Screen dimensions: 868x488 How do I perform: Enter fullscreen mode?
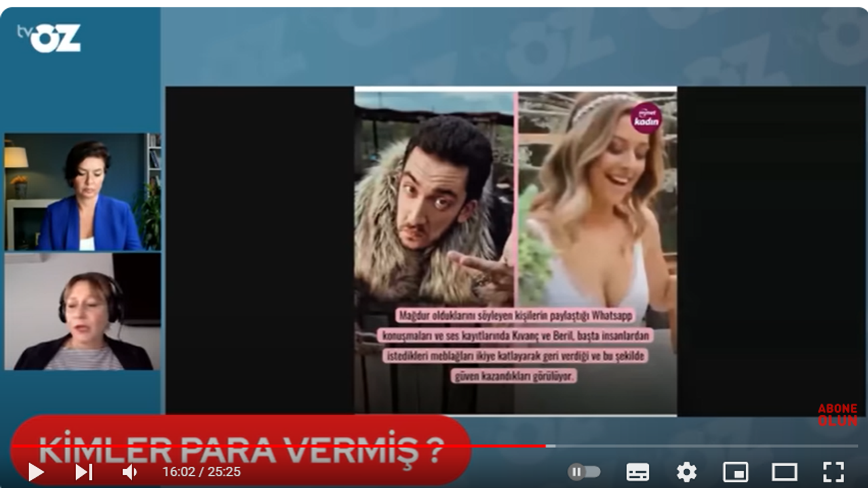click(833, 472)
